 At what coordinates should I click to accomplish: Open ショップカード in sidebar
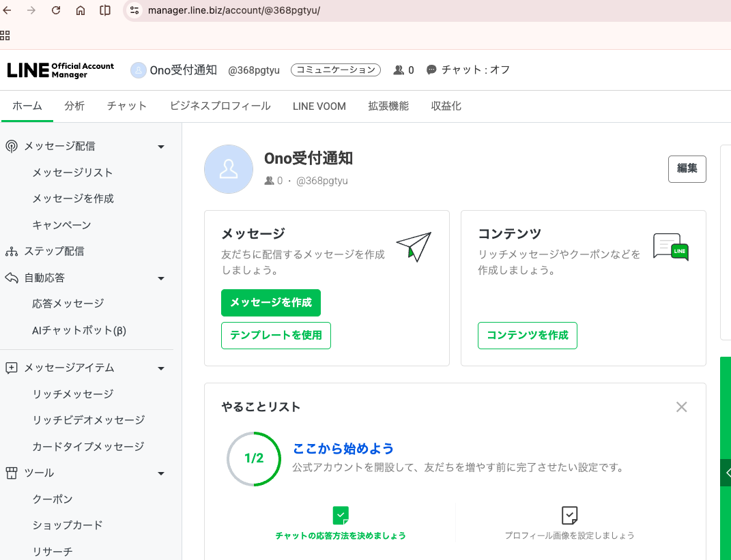(68, 525)
